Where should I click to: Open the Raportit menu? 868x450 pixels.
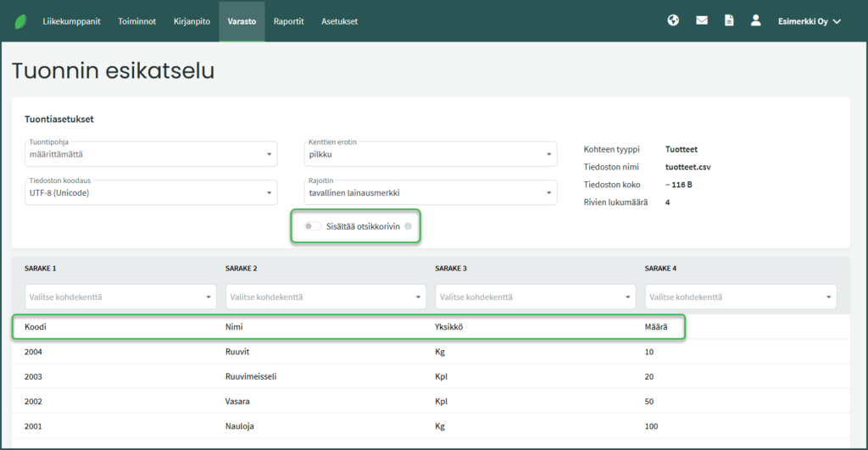288,21
